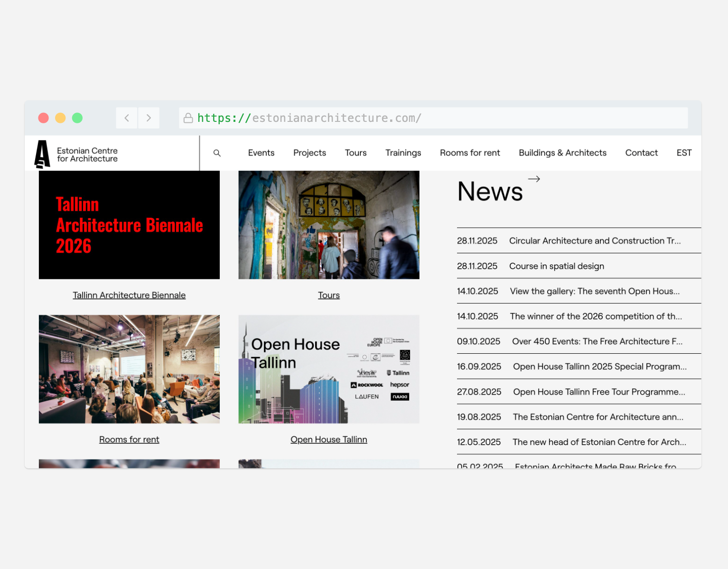Click the arrow next to News heading

click(x=534, y=179)
